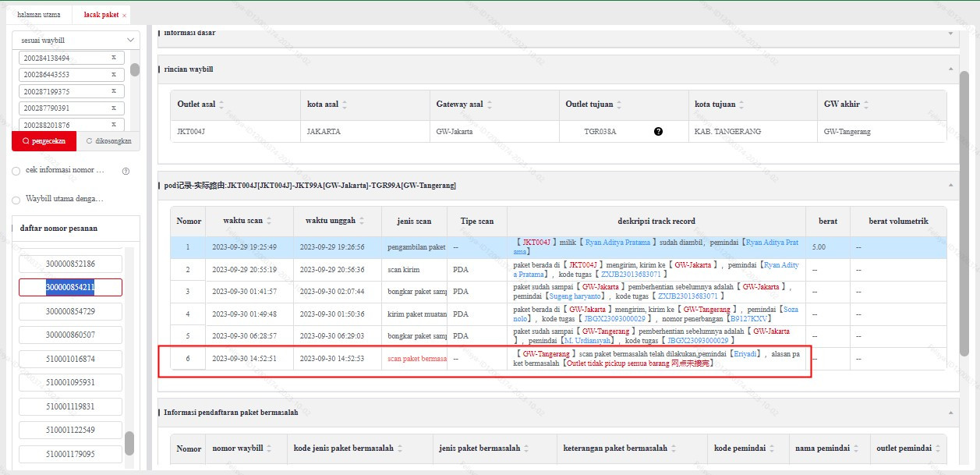Click the red pengecekan search button
Image resolution: width=980 pixels, height=475 pixels.
click(x=44, y=141)
